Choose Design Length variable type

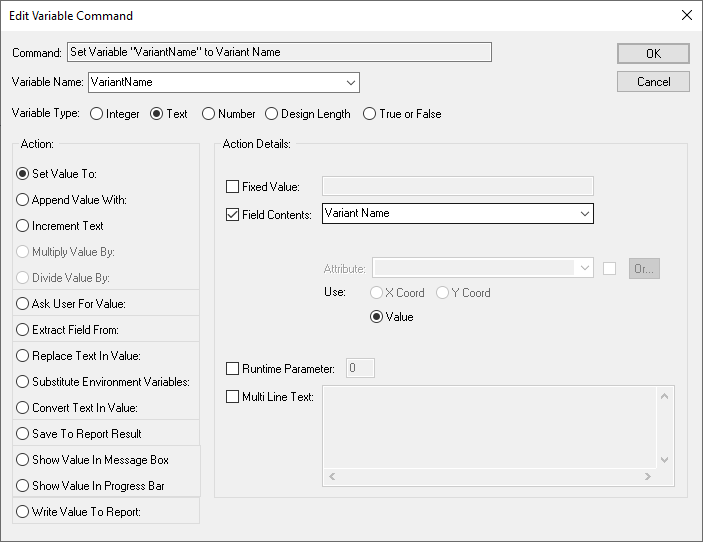pos(272,114)
